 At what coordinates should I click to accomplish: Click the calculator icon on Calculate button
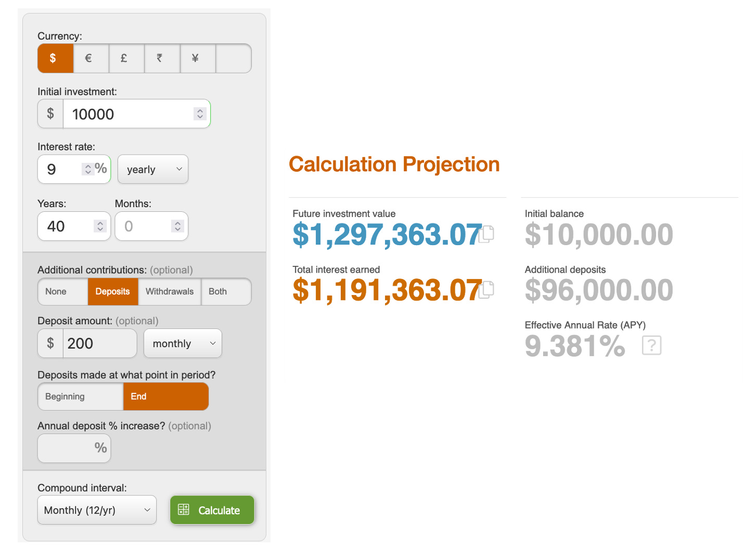coord(184,510)
